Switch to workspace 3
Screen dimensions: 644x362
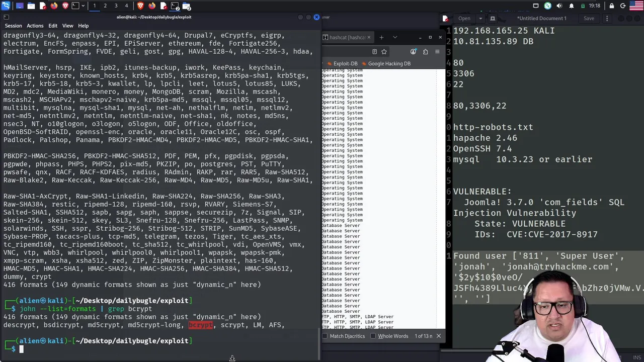[116, 6]
